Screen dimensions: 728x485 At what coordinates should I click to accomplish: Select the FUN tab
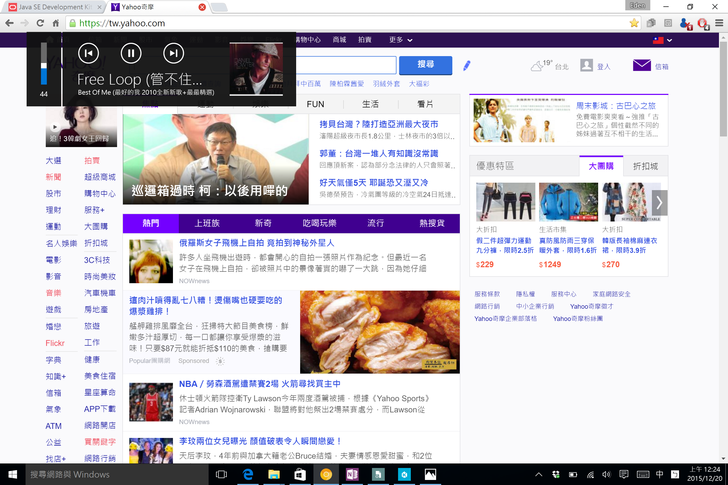coord(315,104)
